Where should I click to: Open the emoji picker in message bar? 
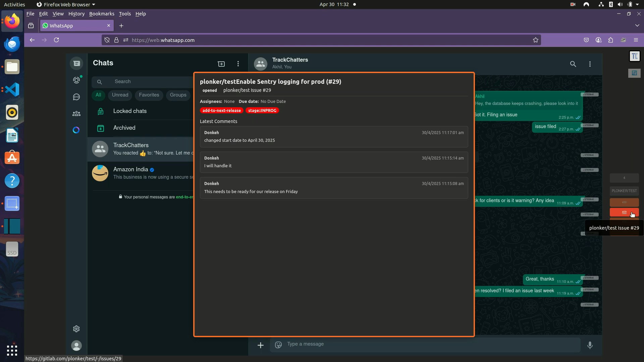(278, 345)
